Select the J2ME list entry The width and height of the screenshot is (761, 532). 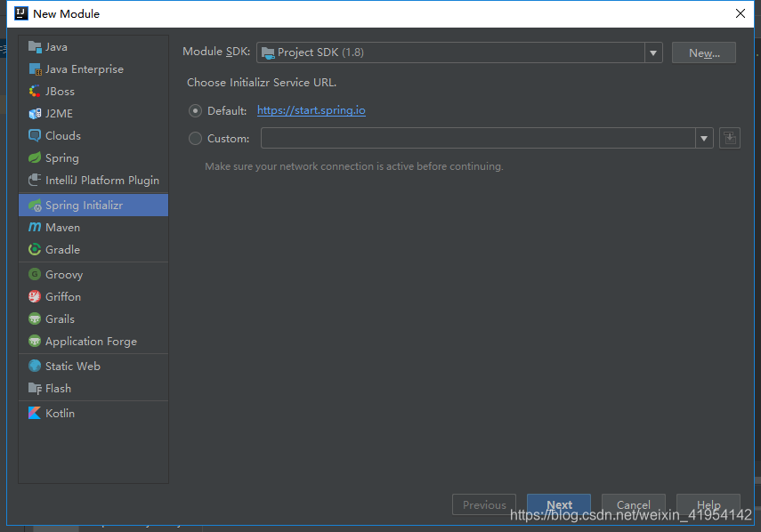(93, 114)
